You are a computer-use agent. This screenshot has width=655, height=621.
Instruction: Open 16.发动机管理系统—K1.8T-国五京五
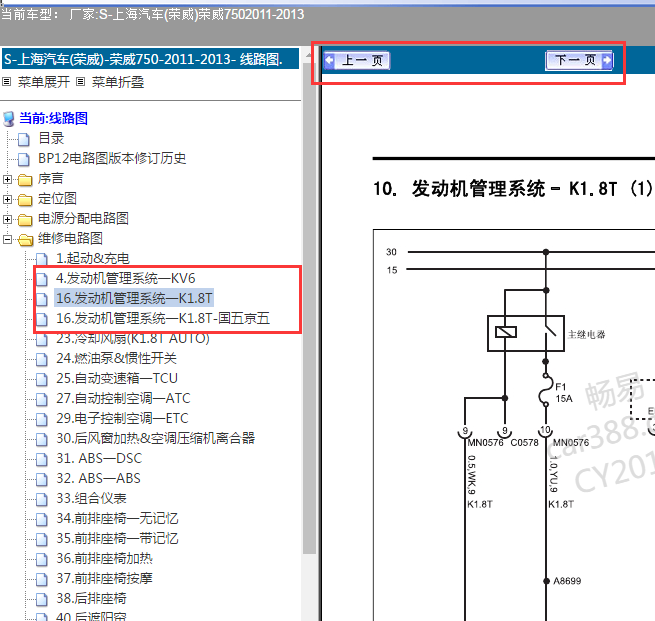(163, 319)
